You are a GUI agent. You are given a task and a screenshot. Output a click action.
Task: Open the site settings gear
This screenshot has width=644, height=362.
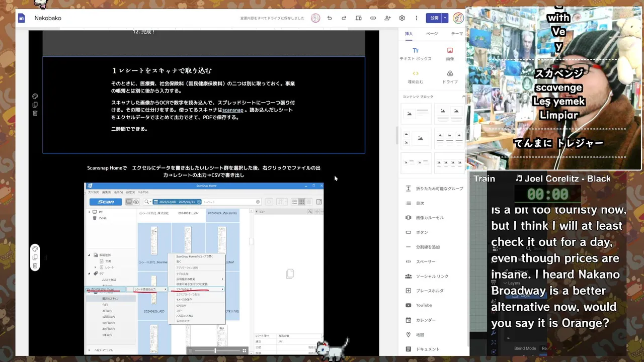pos(402,18)
